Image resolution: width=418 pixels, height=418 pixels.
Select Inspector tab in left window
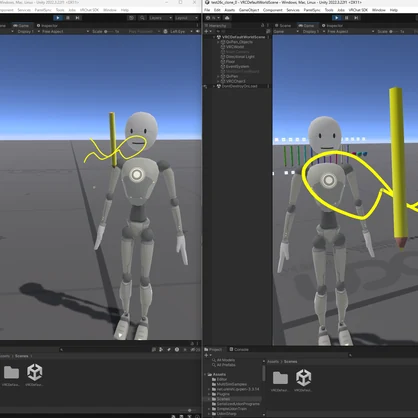[x=47, y=25]
